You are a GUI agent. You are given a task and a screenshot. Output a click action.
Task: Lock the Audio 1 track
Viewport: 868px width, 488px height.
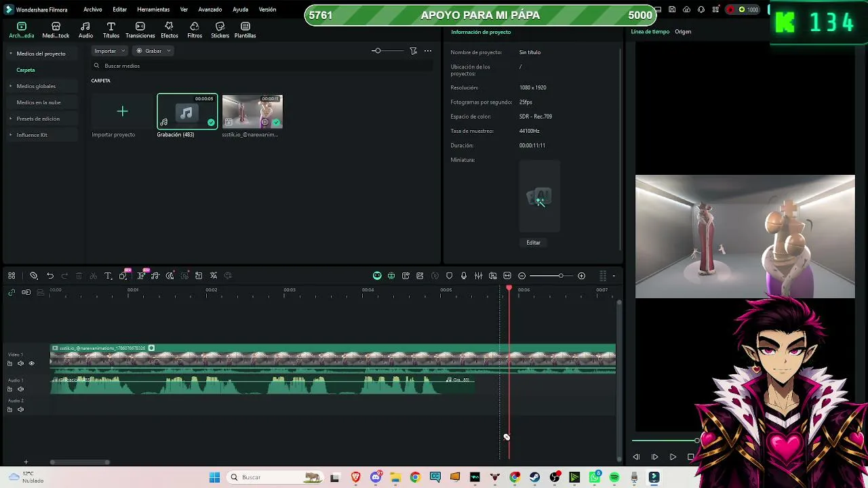pyautogui.click(x=9, y=389)
